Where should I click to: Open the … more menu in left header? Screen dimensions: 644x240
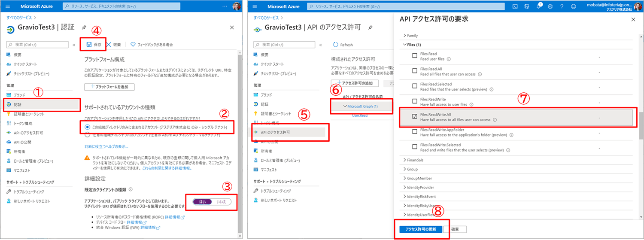point(225,6)
